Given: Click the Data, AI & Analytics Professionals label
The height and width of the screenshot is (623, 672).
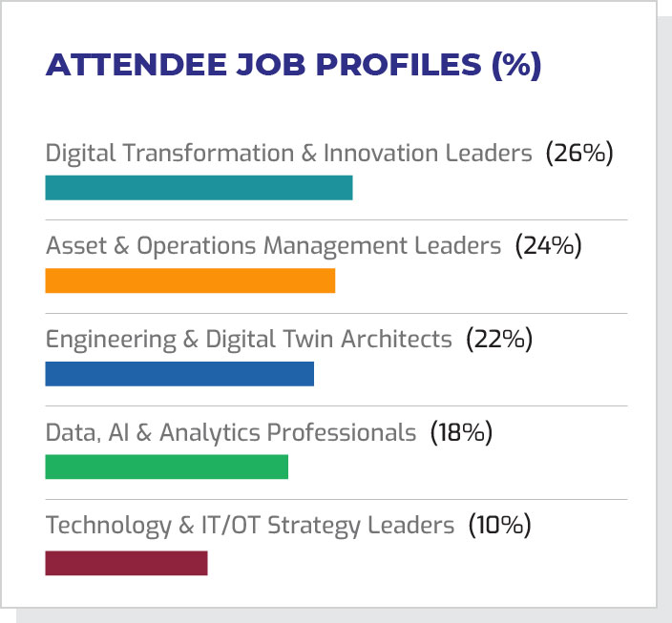Looking at the screenshot, I should 231,432.
